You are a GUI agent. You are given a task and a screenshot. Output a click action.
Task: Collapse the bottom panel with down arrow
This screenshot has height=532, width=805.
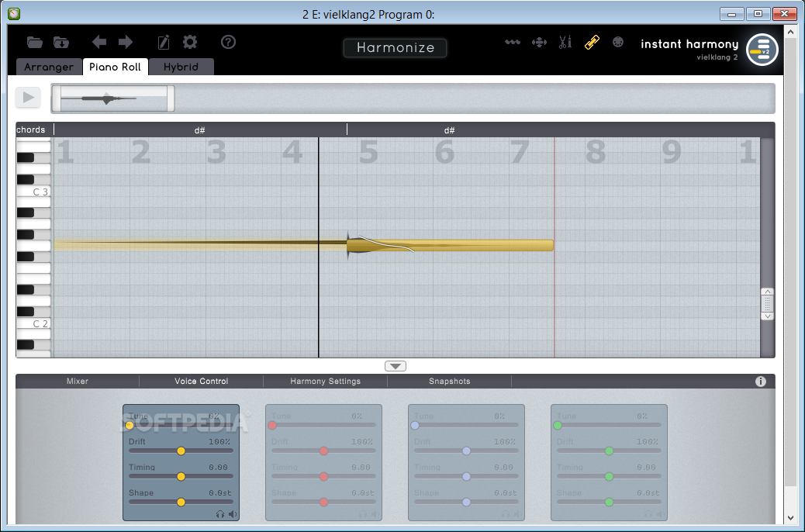(395, 366)
